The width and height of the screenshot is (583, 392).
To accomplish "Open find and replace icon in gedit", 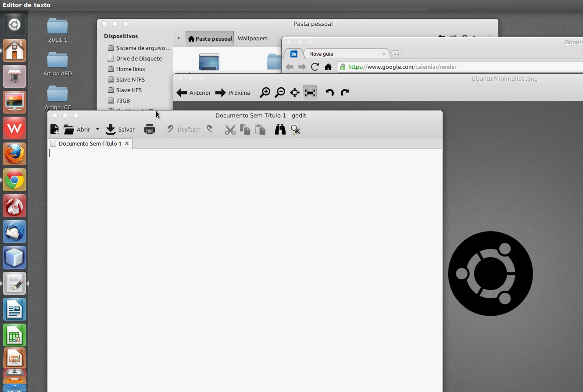I will click(x=296, y=129).
